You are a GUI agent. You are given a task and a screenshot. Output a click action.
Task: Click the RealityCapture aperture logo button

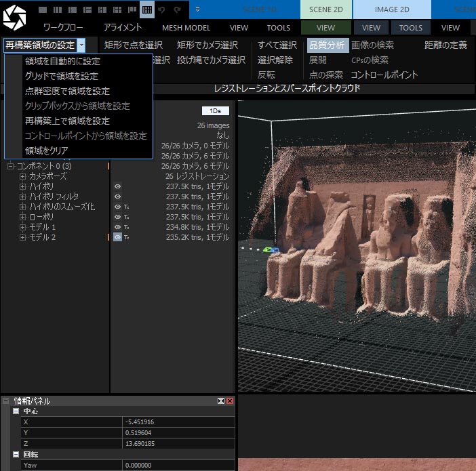(x=15, y=15)
